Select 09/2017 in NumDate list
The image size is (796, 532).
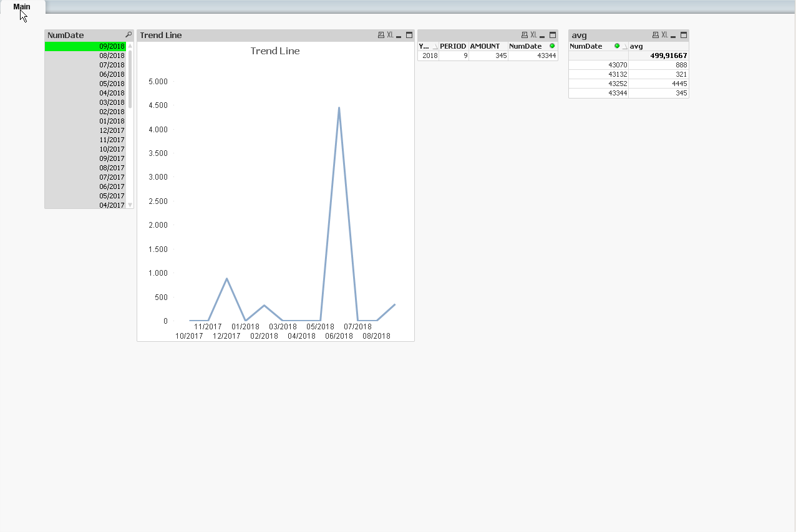click(x=85, y=158)
